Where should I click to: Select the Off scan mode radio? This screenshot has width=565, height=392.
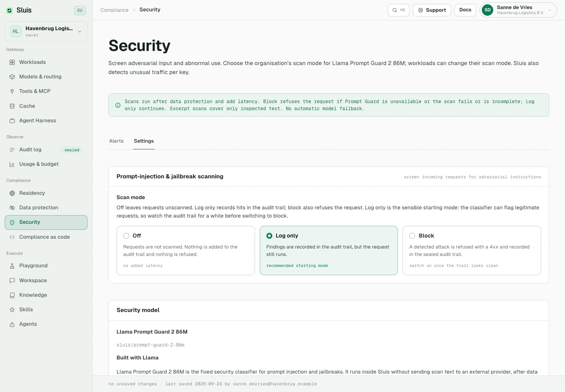(x=126, y=236)
